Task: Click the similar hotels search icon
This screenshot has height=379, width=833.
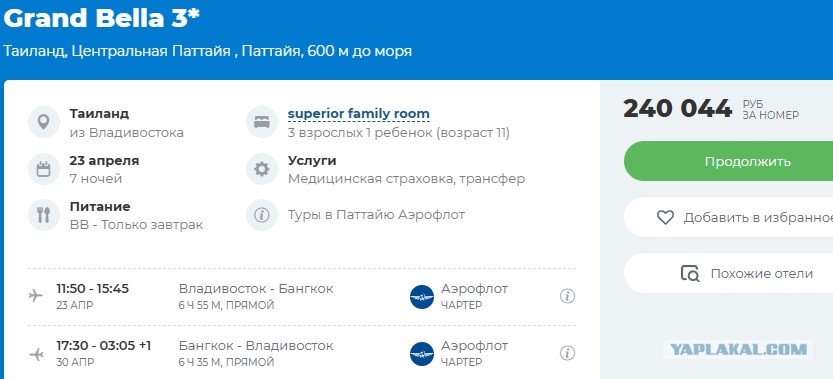Action: [x=690, y=273]
